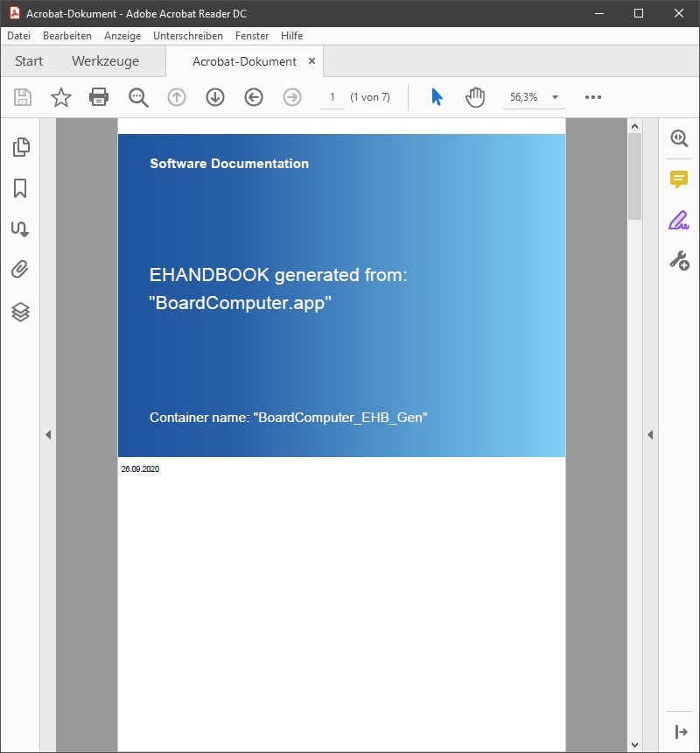Open the Anlagen (attachments) paperclip panel
The height and width of the screenshot is (753, 700).
click(20, 269)
